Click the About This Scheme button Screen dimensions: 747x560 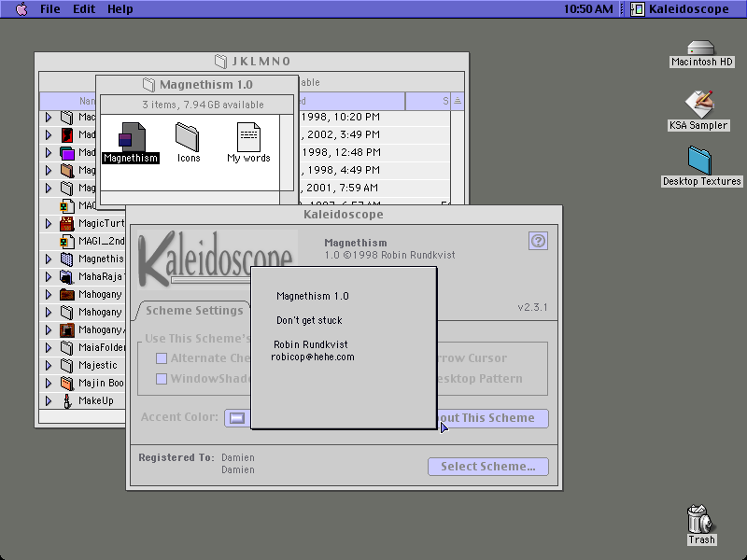492,418
